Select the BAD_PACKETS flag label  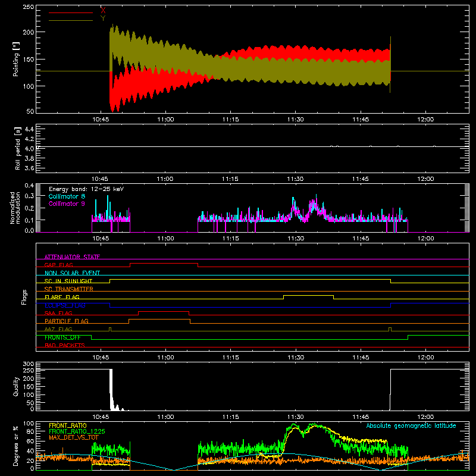coord(65,345)
